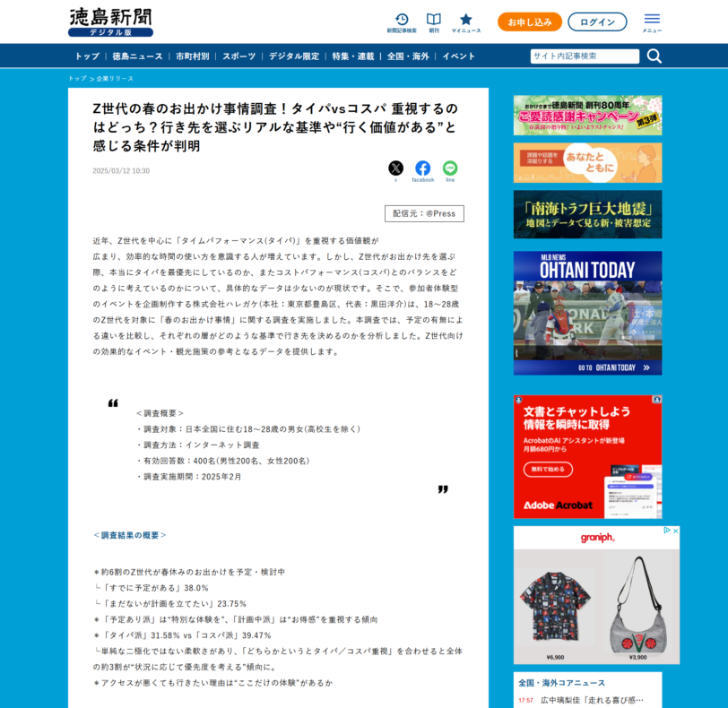Share the article on LINE
This screenshot has width=728, height=708.
(x=450, y=168)
